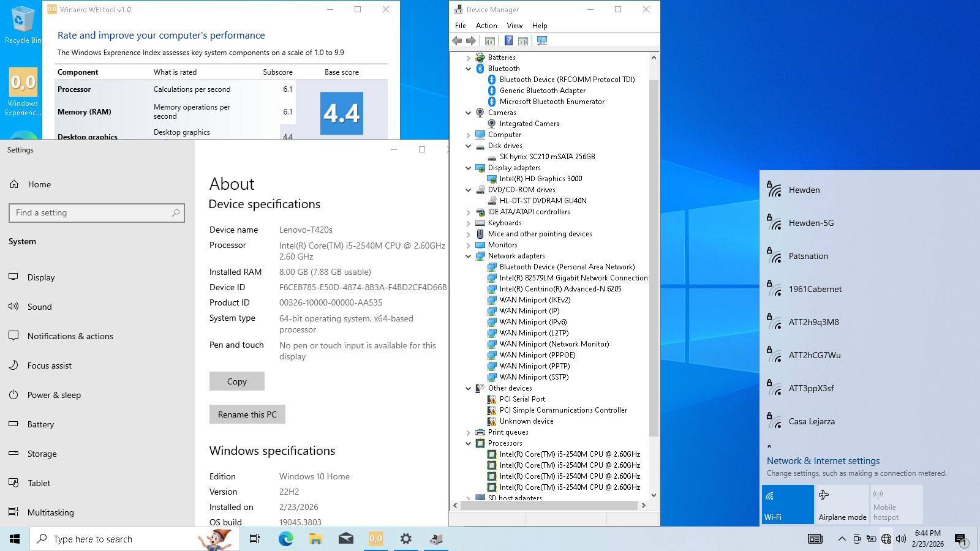Select the PCI Serial Port device

pos(522,399)
